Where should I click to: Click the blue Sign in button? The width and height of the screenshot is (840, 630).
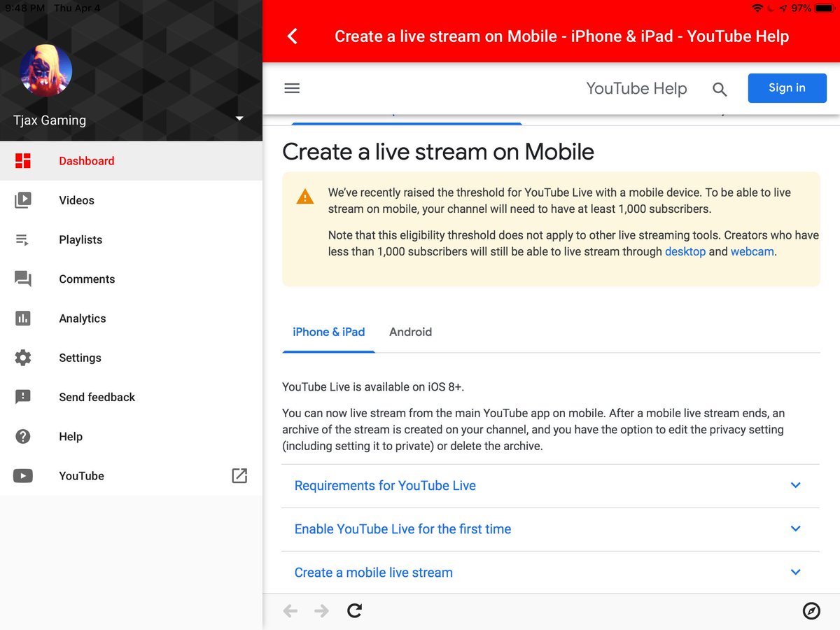coord(787,88)
